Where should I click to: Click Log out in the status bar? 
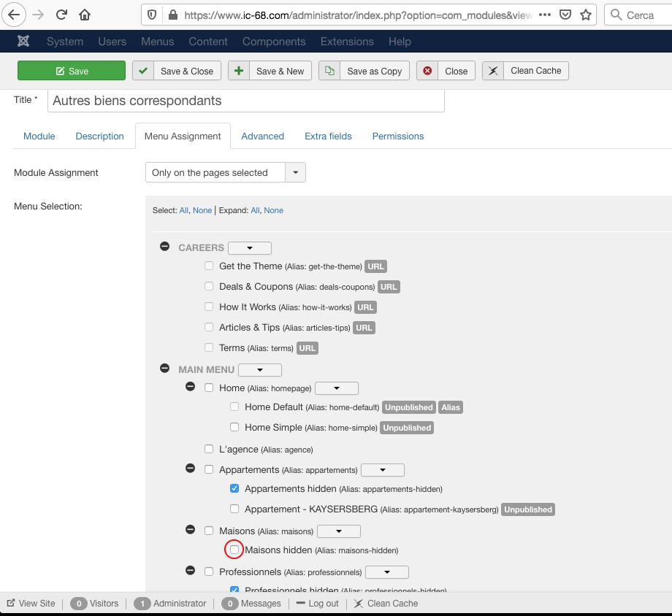pyautogui.click(x=318, y=603)
